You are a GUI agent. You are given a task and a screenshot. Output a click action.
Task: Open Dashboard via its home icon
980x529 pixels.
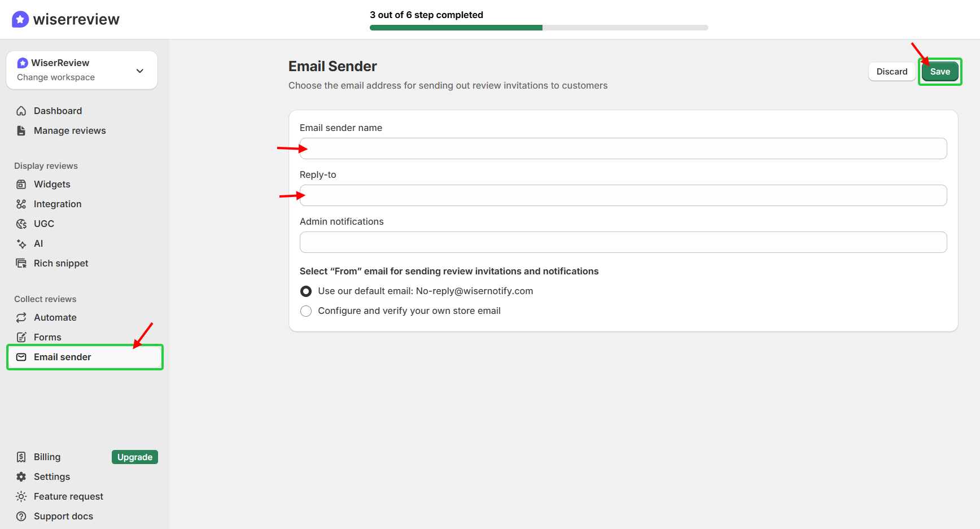click(x=21, y=111)
